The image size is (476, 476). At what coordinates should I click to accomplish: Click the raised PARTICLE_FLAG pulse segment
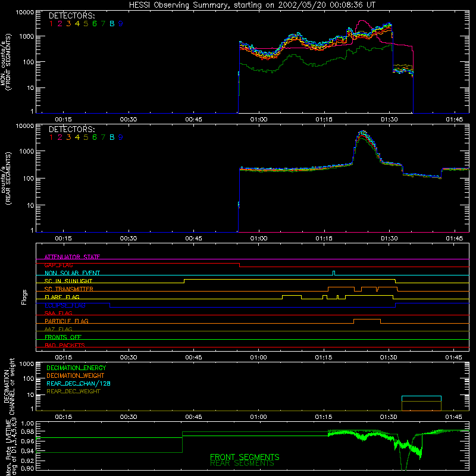tap(367, 320)
